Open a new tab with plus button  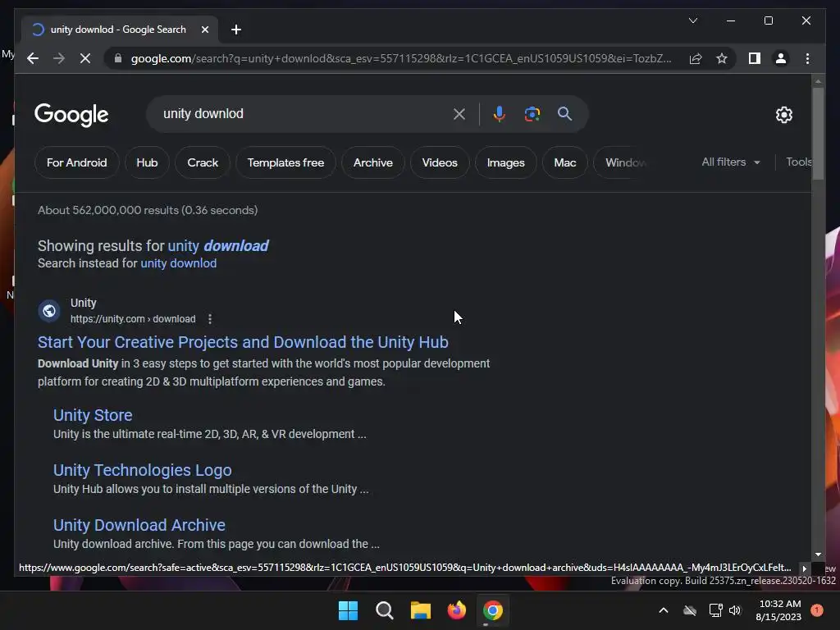pos(236,30)
